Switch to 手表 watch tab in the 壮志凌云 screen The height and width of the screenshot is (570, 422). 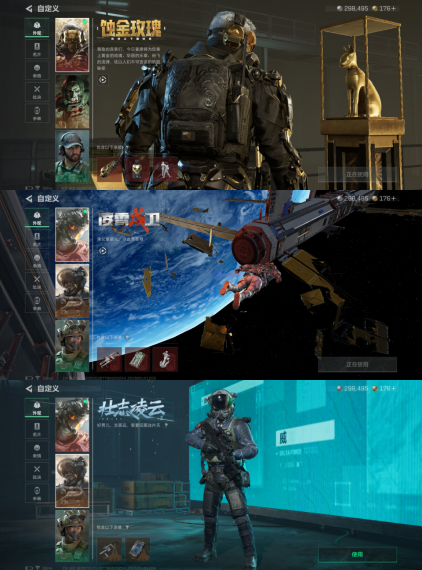click(x=37, y=494)
